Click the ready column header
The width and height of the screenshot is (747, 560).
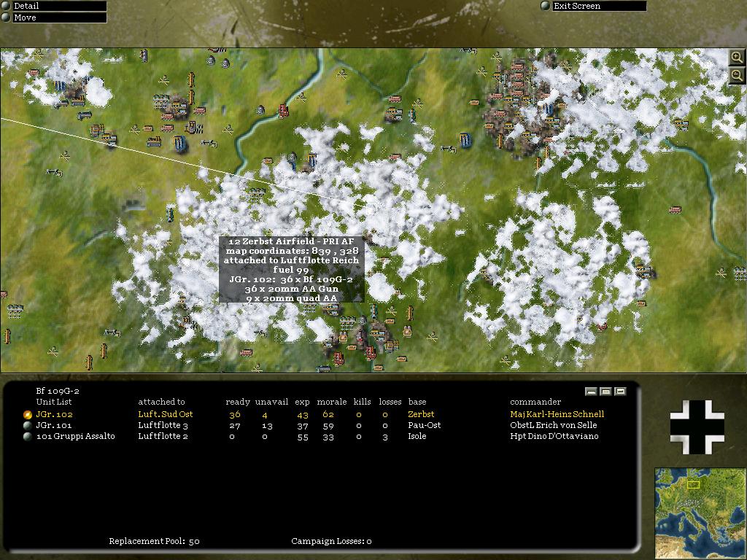coord(238,402)
